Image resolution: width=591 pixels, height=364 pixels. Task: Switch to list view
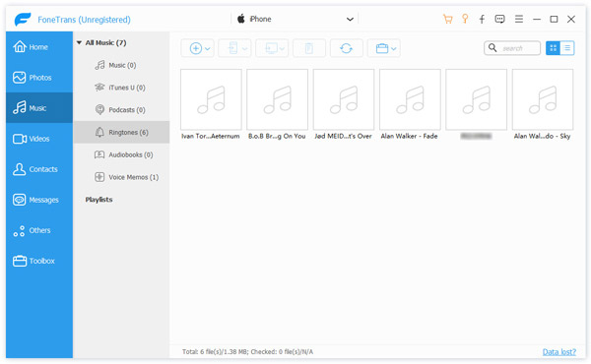click(567, 48)
